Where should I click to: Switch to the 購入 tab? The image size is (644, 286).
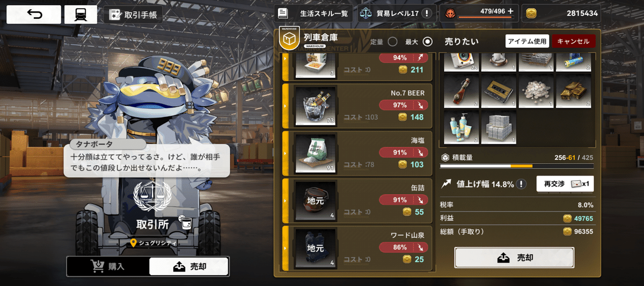pyautogui.click(x=108, y=267)
